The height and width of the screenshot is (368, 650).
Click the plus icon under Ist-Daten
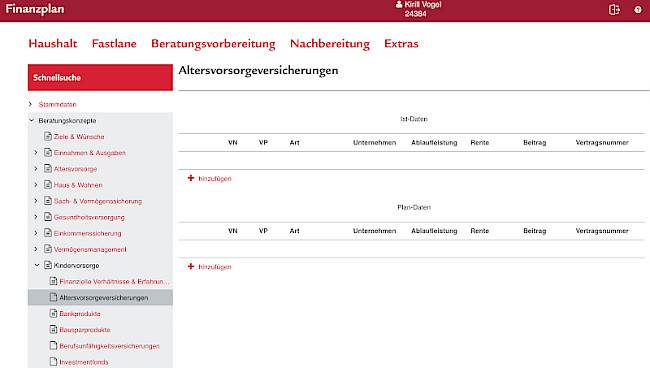(191, 178)
